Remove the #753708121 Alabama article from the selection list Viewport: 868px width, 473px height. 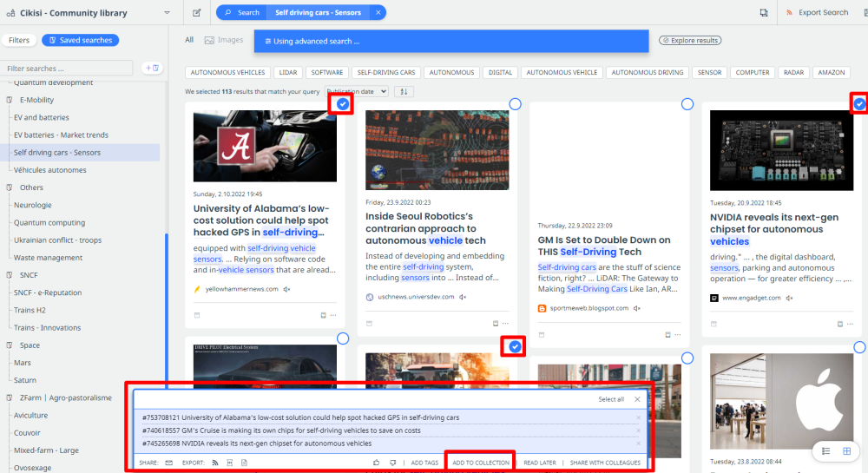tap(638, 417)
